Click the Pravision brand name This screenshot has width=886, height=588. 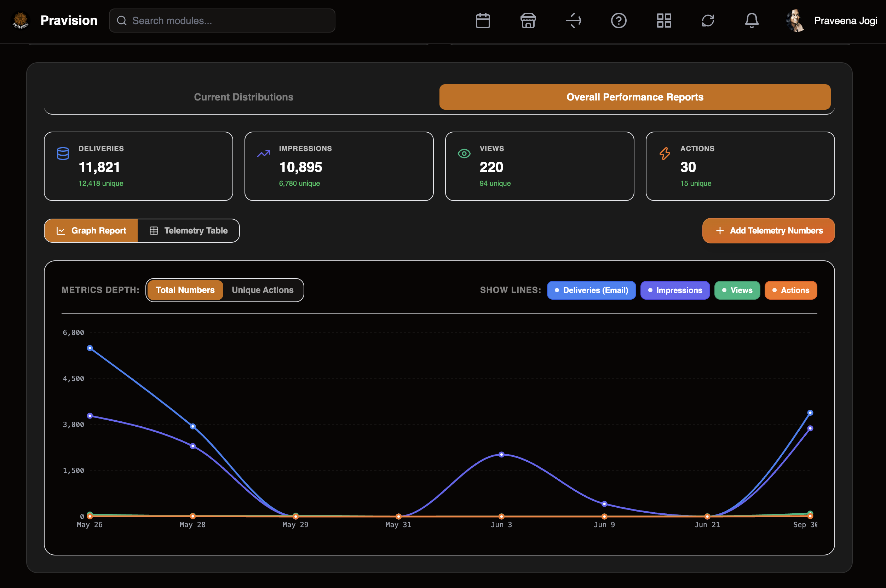(x=69, y=21)
